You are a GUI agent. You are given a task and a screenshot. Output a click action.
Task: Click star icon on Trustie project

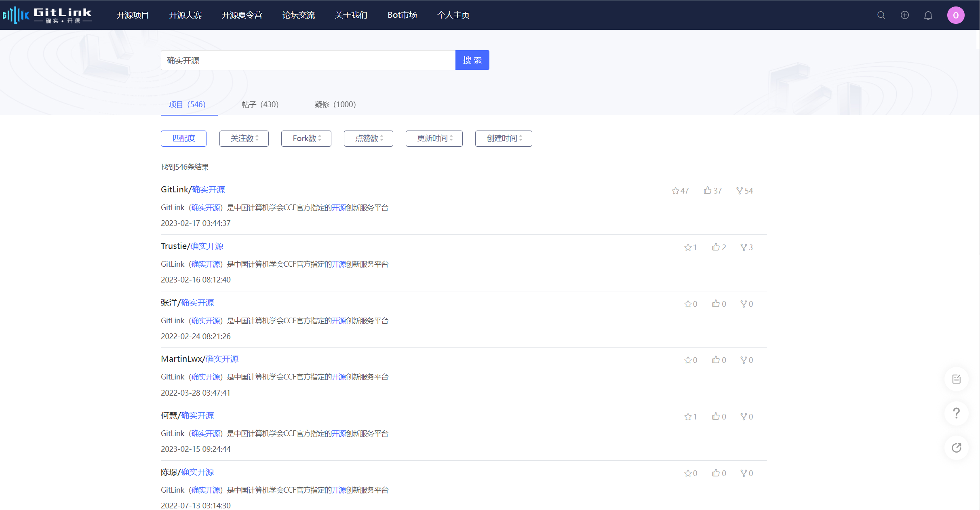coord(688,247)
